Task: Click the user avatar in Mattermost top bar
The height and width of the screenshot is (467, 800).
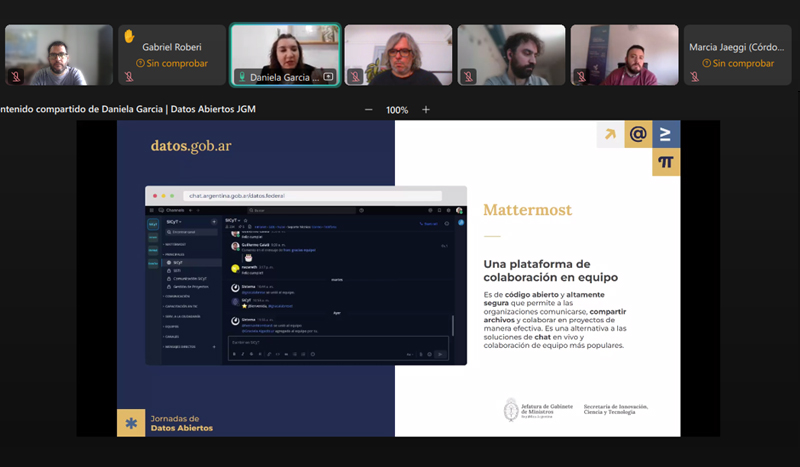Action: click(x=459, y=210)
